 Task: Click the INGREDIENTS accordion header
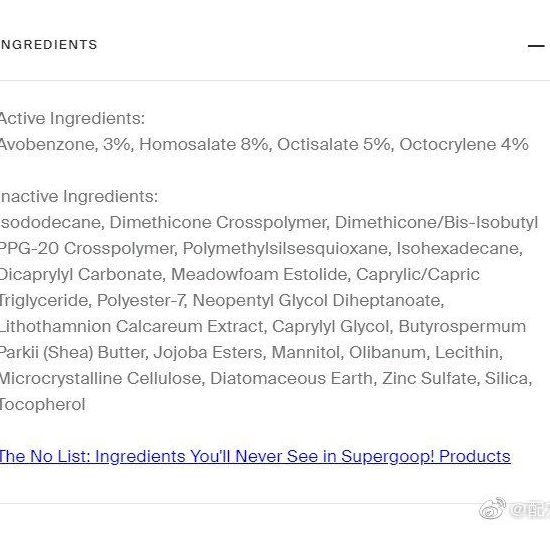click(x=48, y=45)
